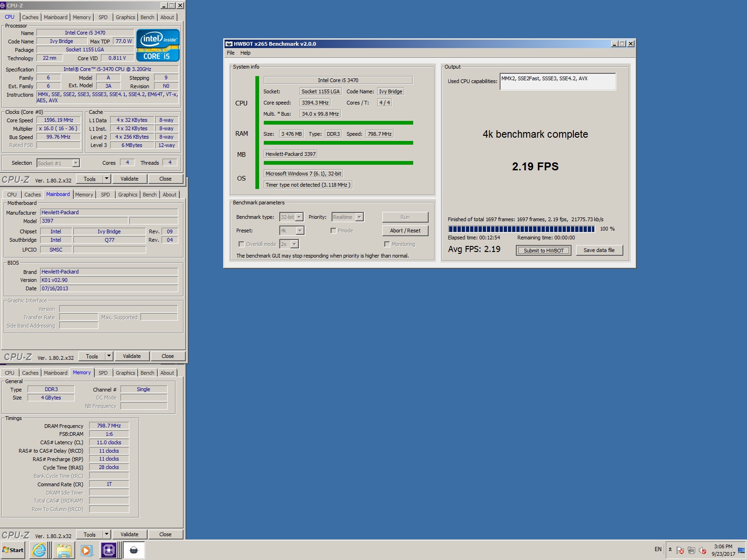Open the Selection Socket #1 dropdown
The width and height of the screenshot is (747, 560).
pyautogui.click(x=76, y=163)
